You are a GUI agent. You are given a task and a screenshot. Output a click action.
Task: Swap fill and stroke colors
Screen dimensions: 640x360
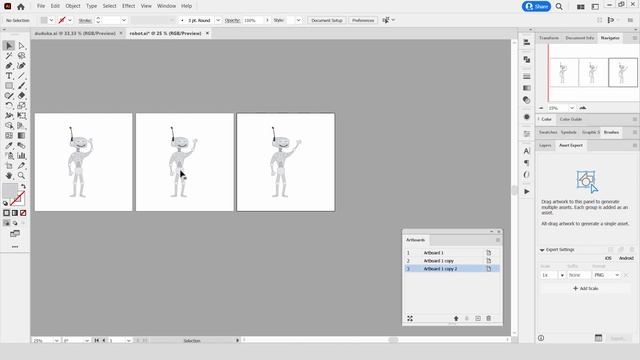click(x=23, y=186)
